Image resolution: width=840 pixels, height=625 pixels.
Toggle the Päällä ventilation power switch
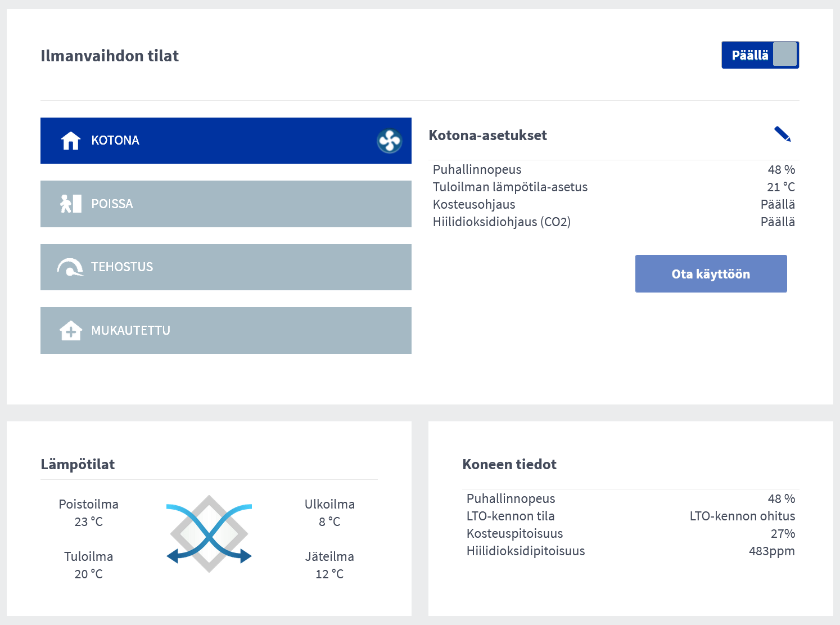760,55
